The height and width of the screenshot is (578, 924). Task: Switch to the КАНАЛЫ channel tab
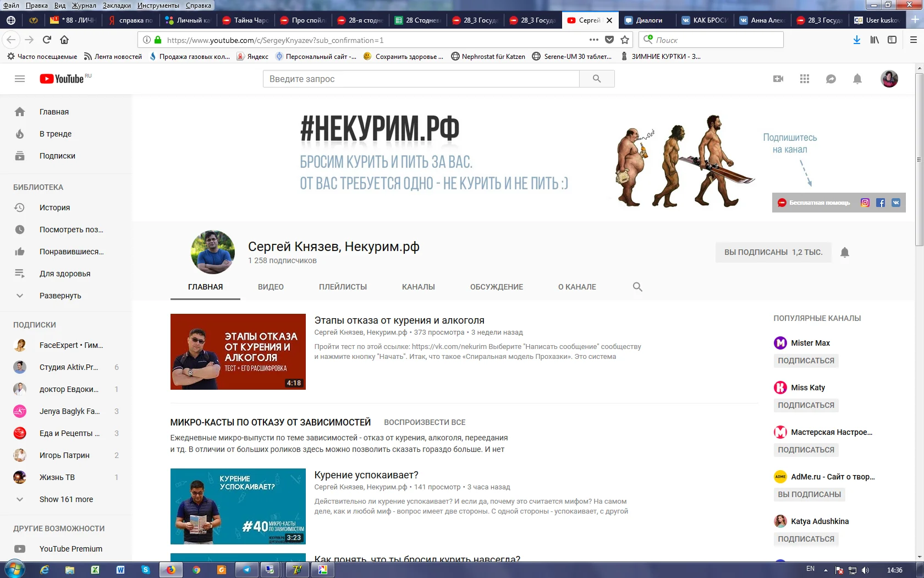coord(418,287)
